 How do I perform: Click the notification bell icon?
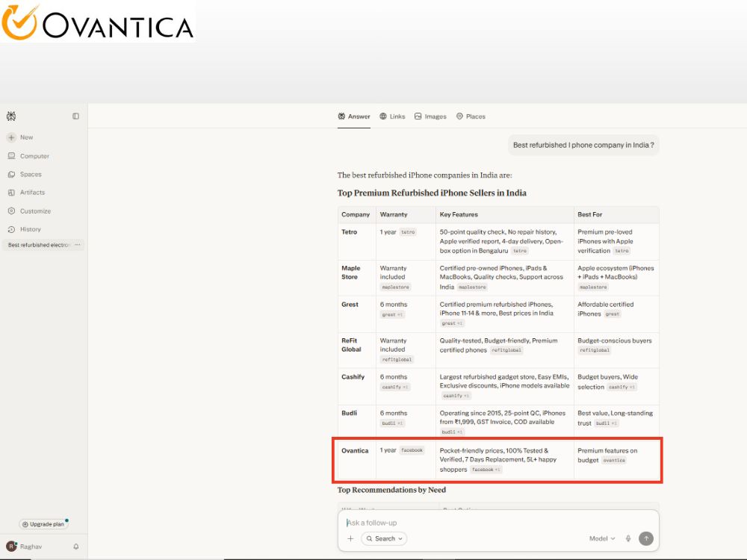pos(75,547)
